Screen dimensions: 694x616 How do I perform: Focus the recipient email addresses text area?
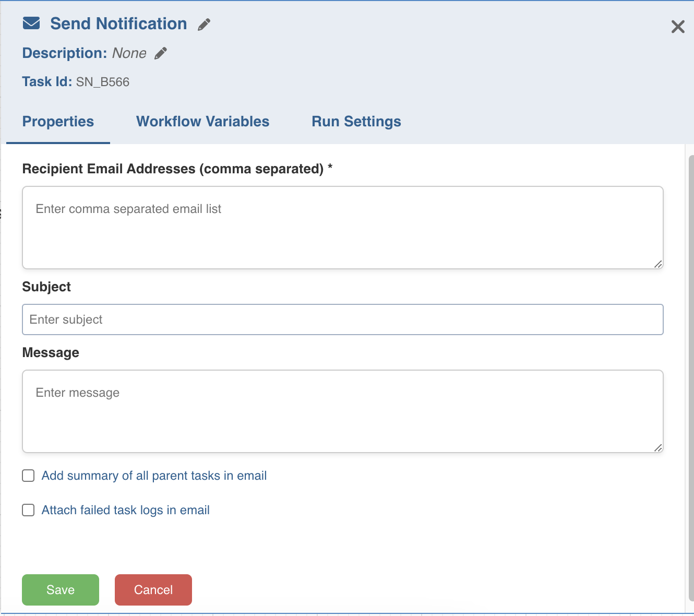tap(343, 228)
